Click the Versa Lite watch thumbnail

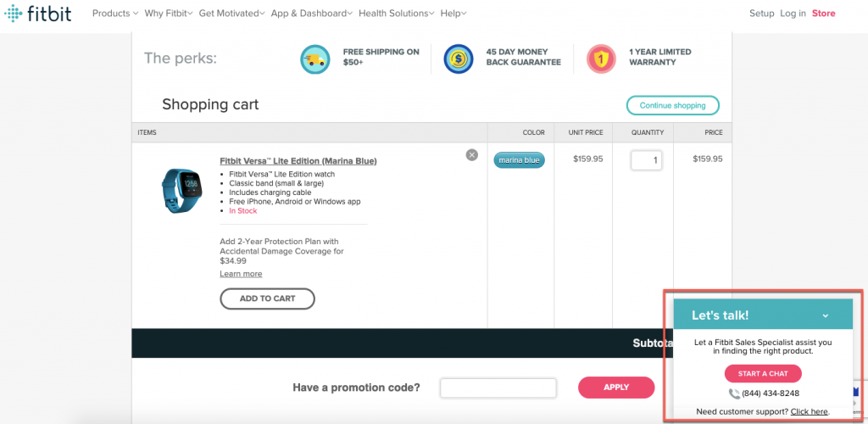pos(182,191)
